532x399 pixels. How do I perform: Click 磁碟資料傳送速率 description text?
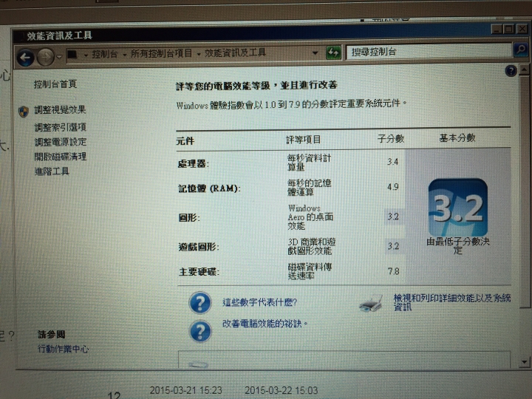[x=310, y=271]
